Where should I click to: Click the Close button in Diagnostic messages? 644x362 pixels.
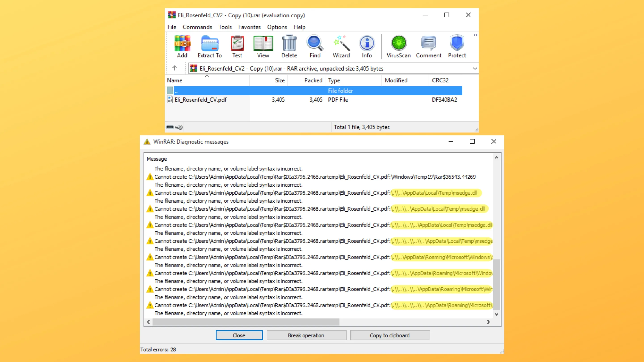click(x=239, y=335)
